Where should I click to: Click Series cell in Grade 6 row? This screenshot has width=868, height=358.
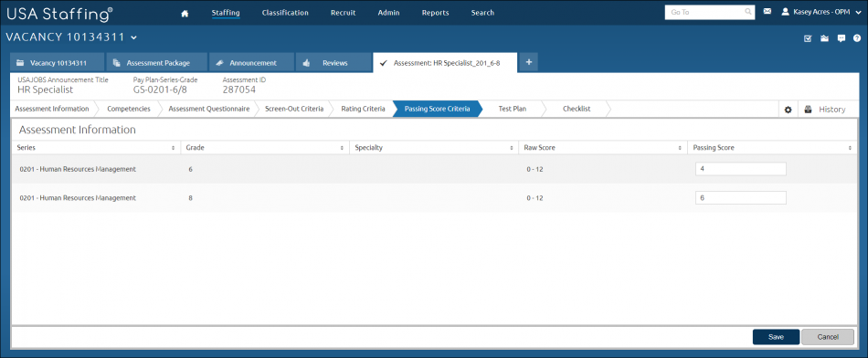pyautogui.click(x=78, y=169)
